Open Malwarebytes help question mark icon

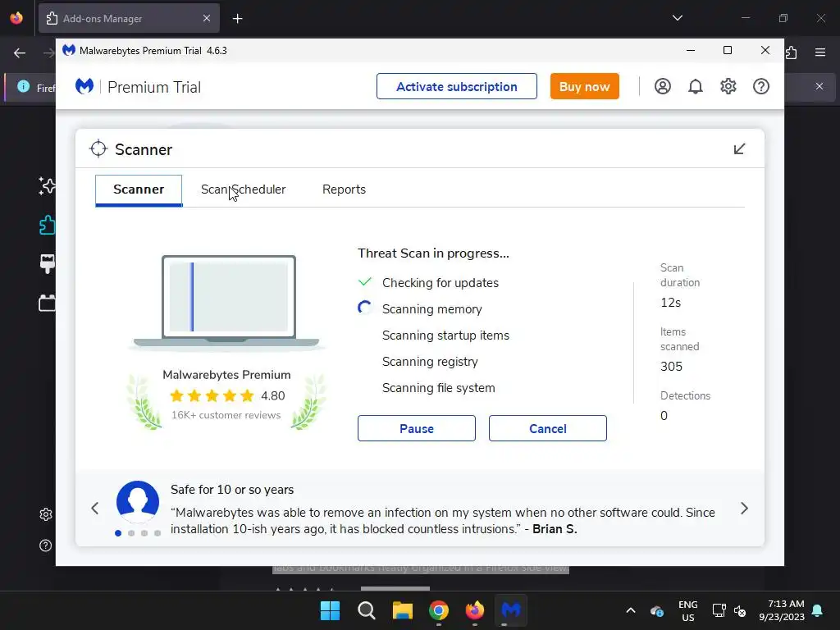tap(760, 86)
